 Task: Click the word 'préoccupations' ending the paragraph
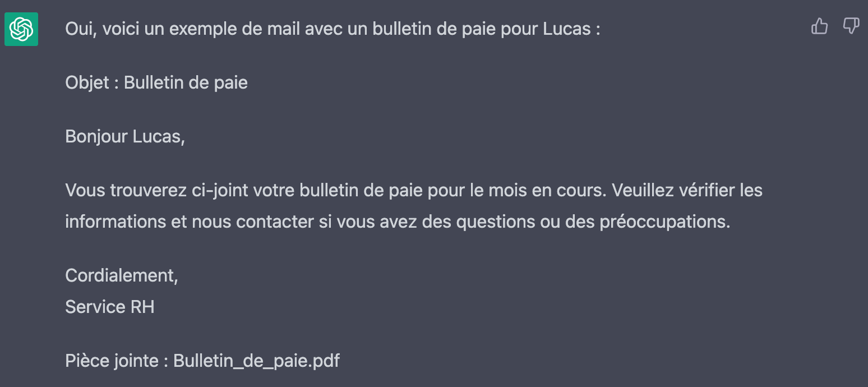coord(664,222)
